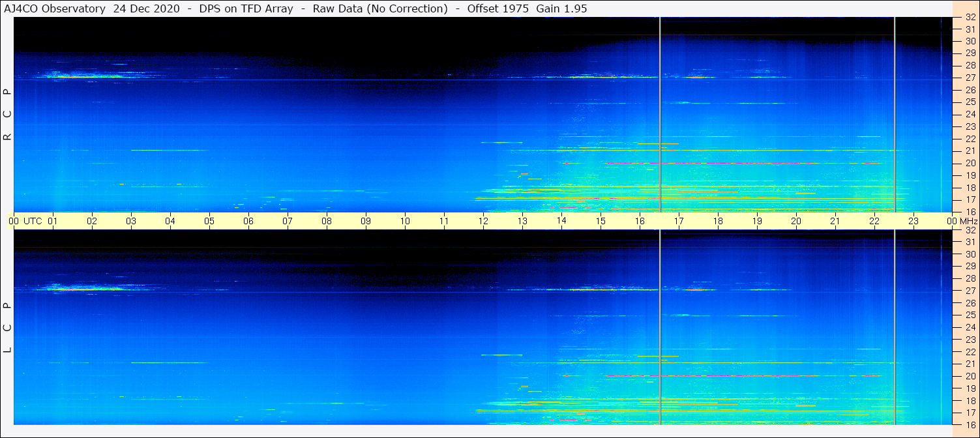Click the "00 UTC" label on time axis
The height and width of the screenshot is (438, 980).
point(25,221)
